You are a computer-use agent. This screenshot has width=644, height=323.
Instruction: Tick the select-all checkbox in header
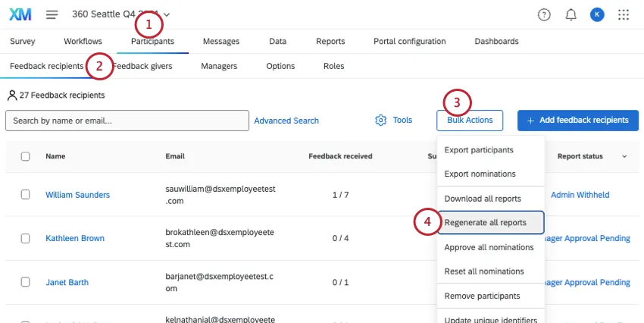tap(26, 156)
